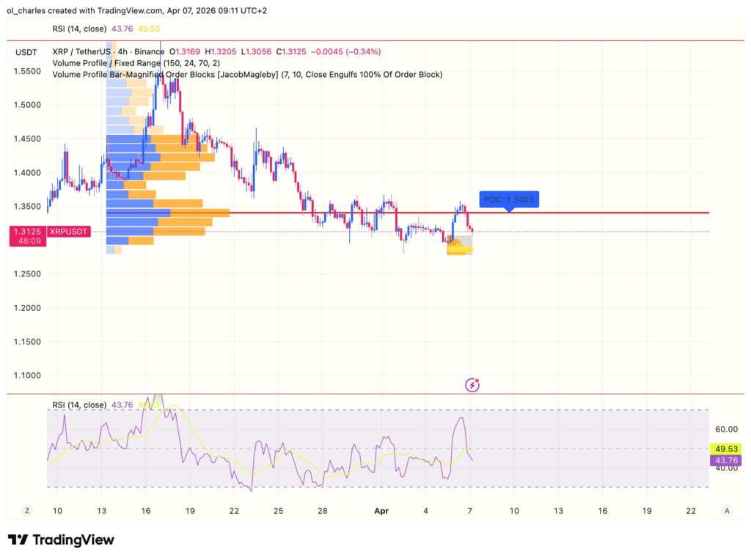Image resolution: width=751 pixels, height=560 pixels.
Task: Select the Volume Profile / Fixed Range legend entry
Action: (109, 63)
